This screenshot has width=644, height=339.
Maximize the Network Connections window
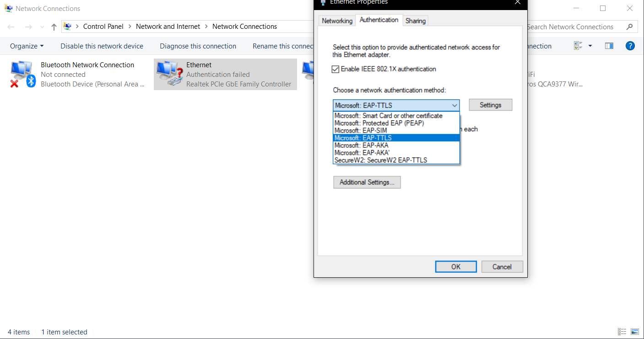tap(603, 8)
